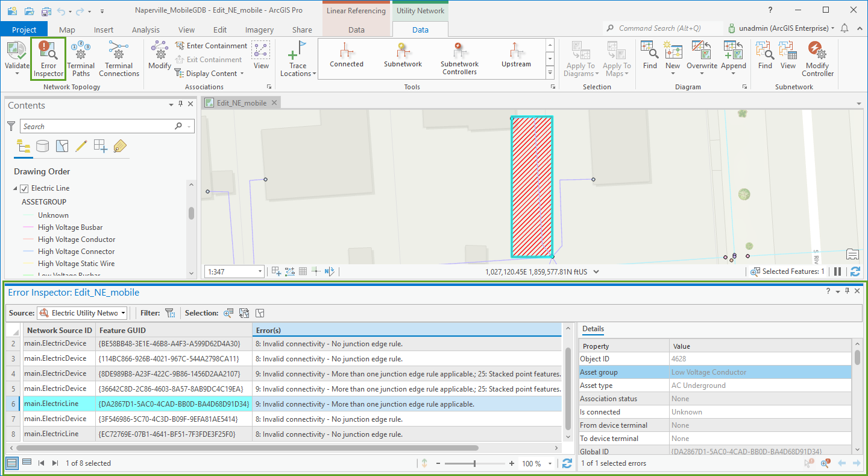
Task: Click Find in Subnetwork group
Action: coord(765,56)
